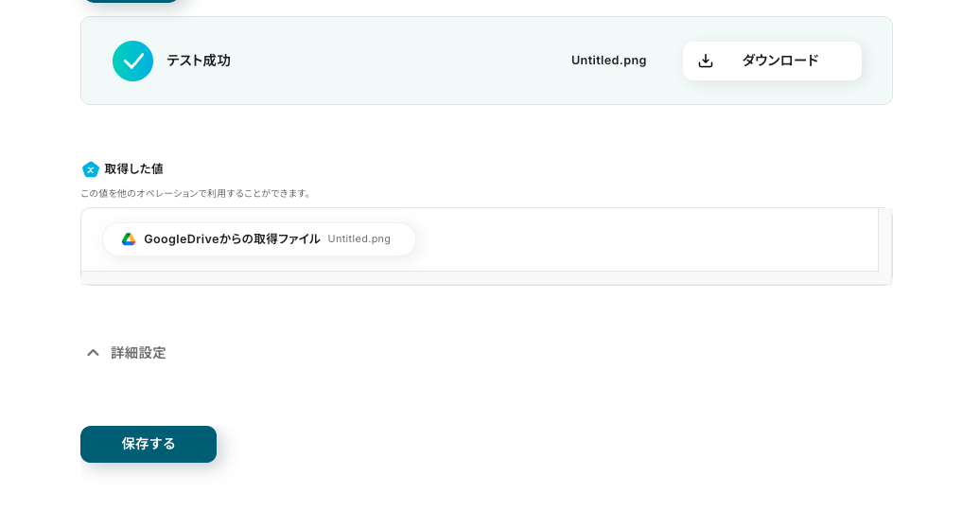Click the 詳細設定 label
980x511 pixels.
138,353
